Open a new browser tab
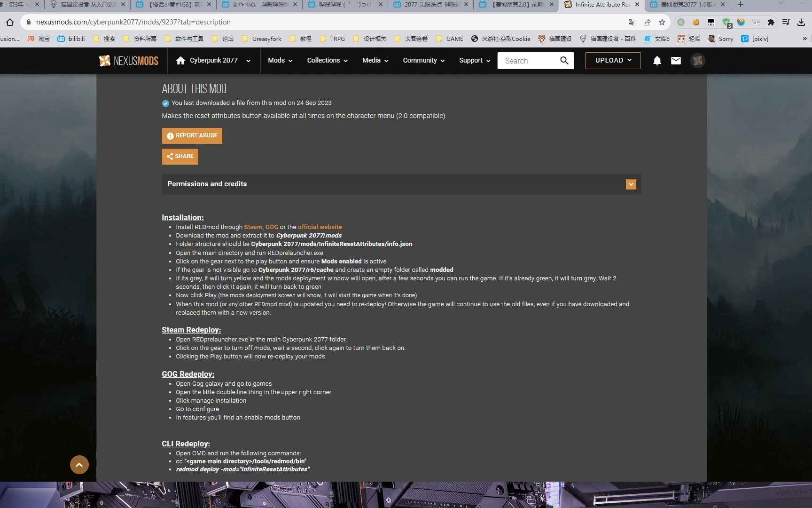This screenshot has width=812, height=508. pos(741,4)
